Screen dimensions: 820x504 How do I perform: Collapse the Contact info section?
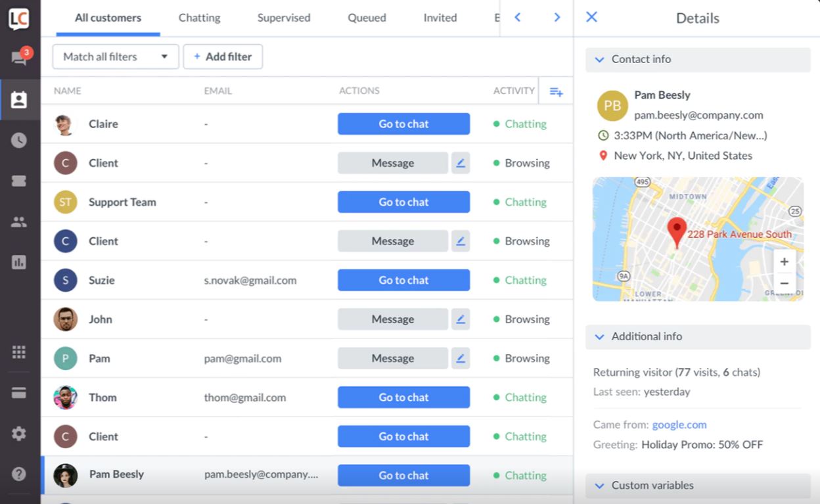[698, 59]
